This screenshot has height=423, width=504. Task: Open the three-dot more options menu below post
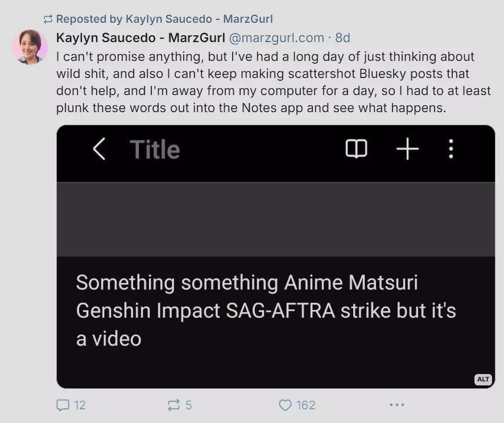tap(397, 405)
